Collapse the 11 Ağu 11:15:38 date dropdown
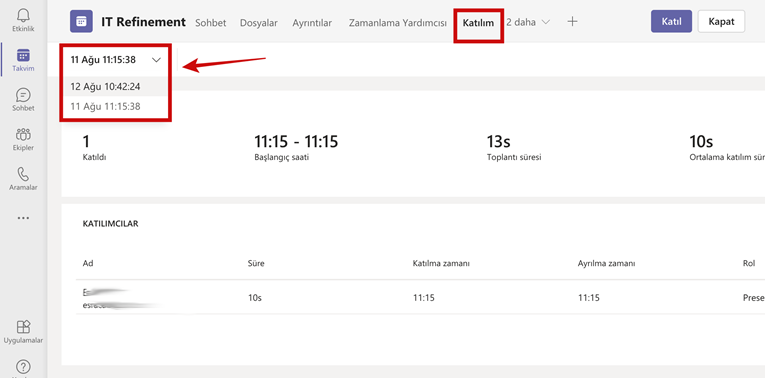This screenshot has height=378, width=765. (116, 60)
